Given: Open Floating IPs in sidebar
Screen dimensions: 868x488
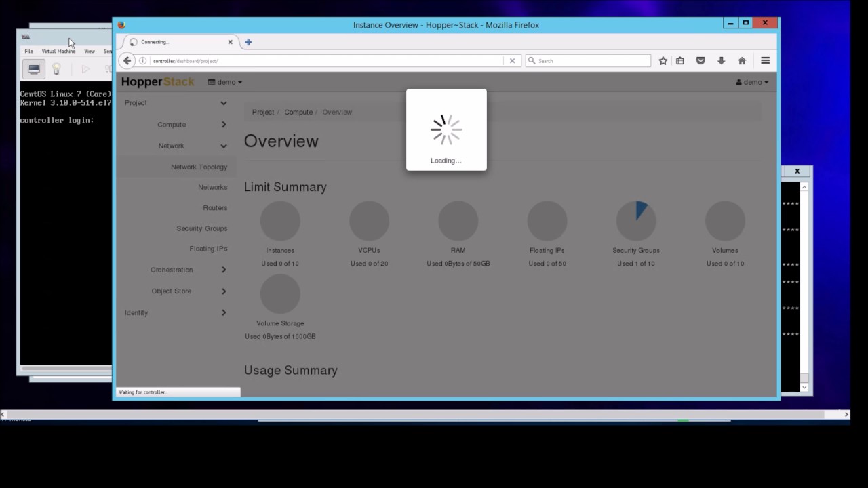Looking at the screenshot, I should (208, 249).
